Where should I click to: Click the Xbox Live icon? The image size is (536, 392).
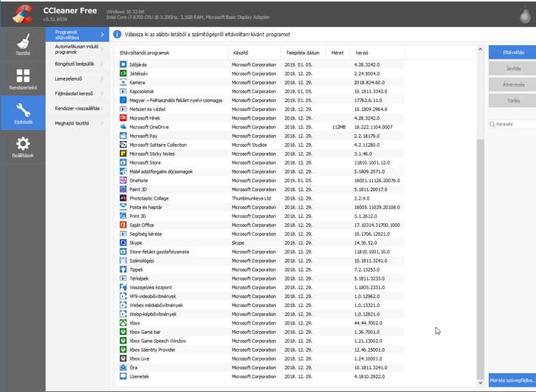point(123,358)
